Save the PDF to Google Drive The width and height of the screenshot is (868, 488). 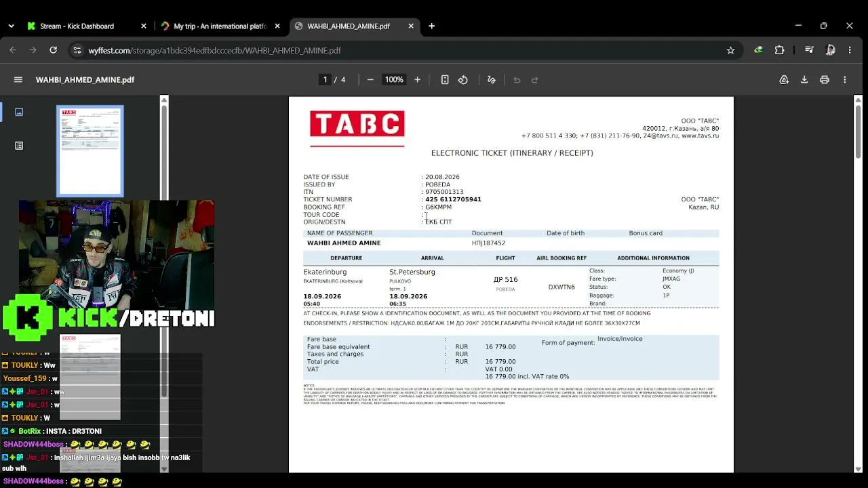[x=784, y=79]
